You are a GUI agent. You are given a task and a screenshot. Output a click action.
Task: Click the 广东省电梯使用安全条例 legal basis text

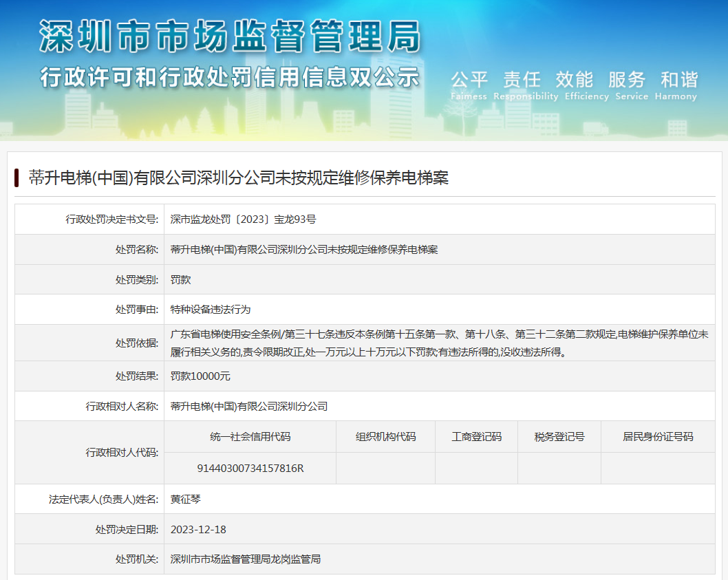(x=439, y=343)
